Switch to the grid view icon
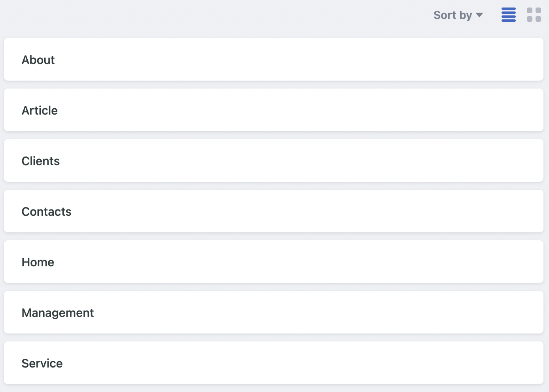Screen dimensions: 549x392 click(534, 15)
